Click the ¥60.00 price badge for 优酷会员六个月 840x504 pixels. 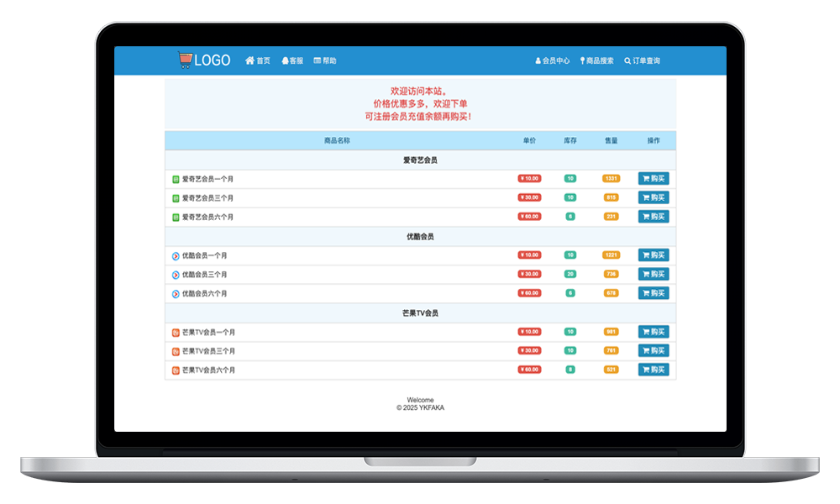click(x=529, y=293)
